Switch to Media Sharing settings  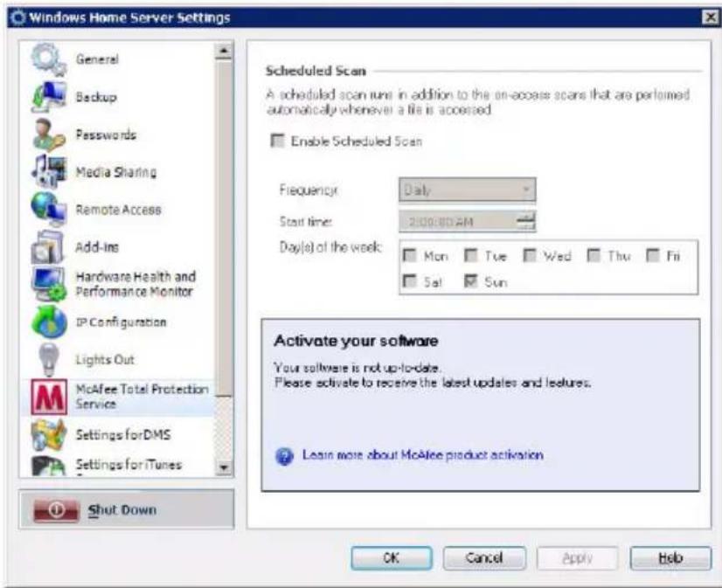pyautogui.click(x=116, y=172)
